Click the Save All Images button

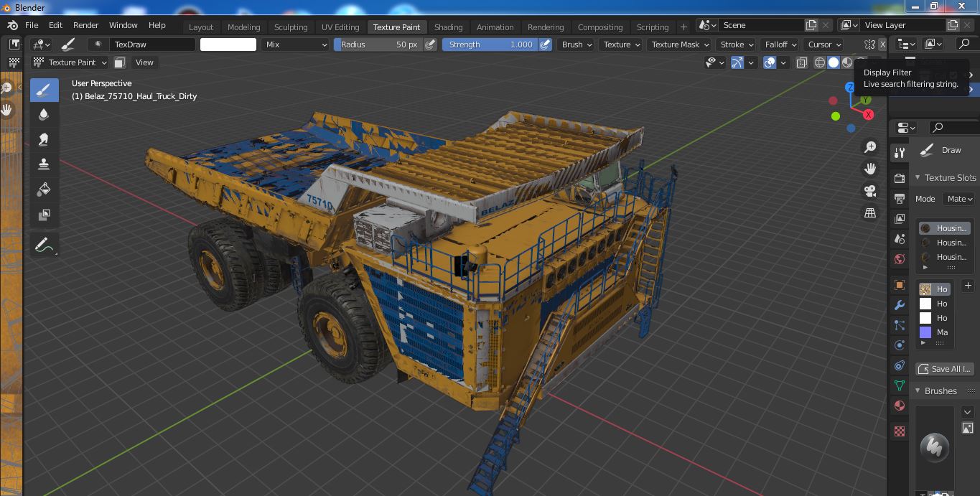tap(945, 368)
